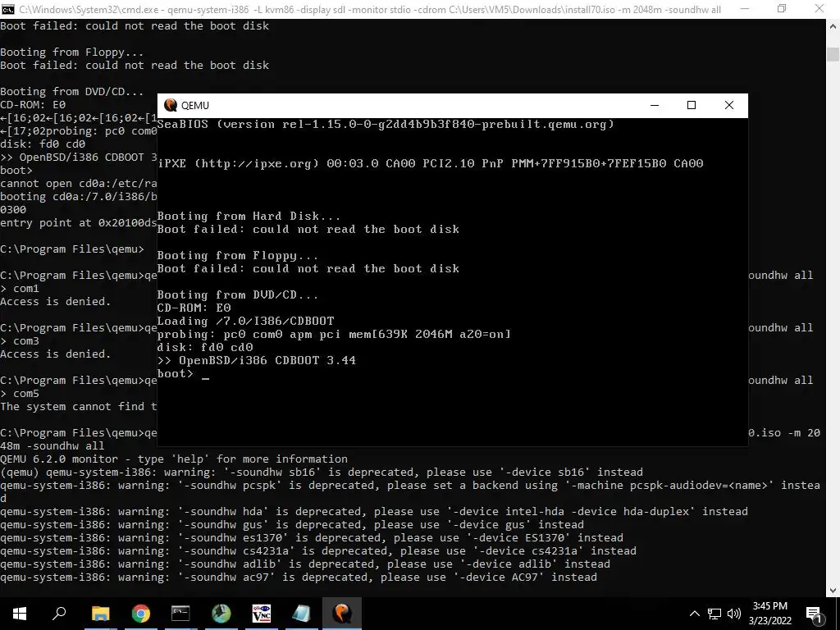The width and height of the screenshot is (840, 630).
Task: Open the green globe app on the taskbar
Action: [x=221, y=614]
